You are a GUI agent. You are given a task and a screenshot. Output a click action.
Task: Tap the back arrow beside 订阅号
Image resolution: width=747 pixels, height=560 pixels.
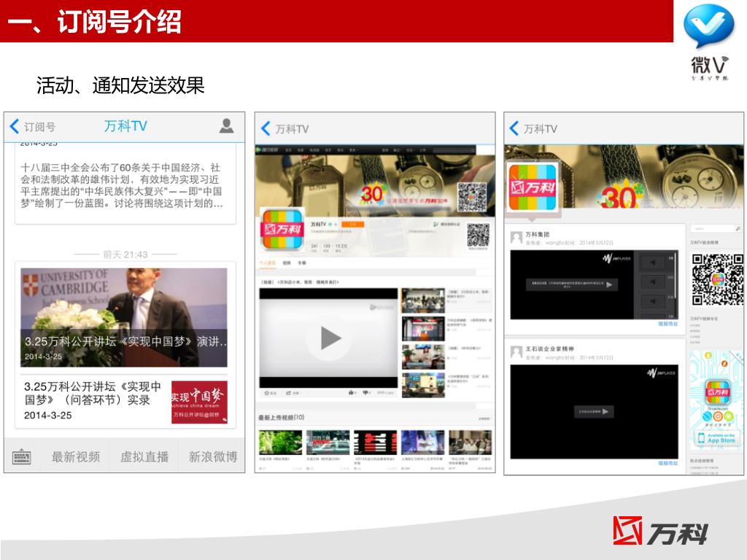coord(15,126)
